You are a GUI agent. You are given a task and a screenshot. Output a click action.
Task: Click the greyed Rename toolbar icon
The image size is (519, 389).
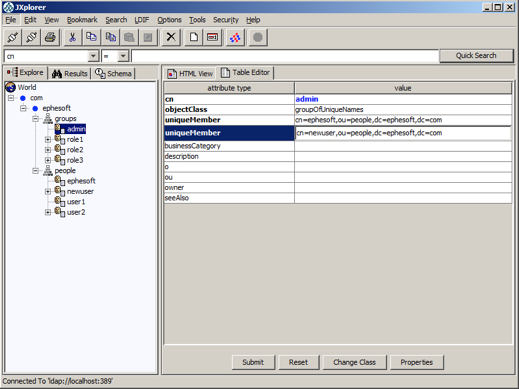[x=148, y=37]
